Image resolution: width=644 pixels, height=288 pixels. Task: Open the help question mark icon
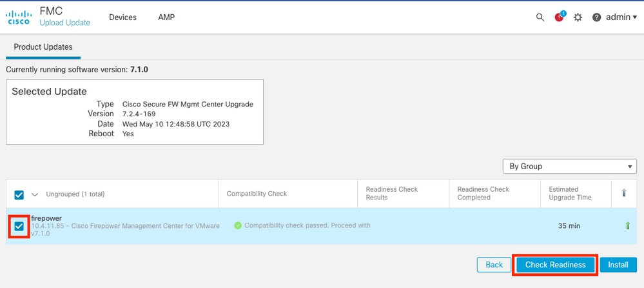tap(596, 17)
